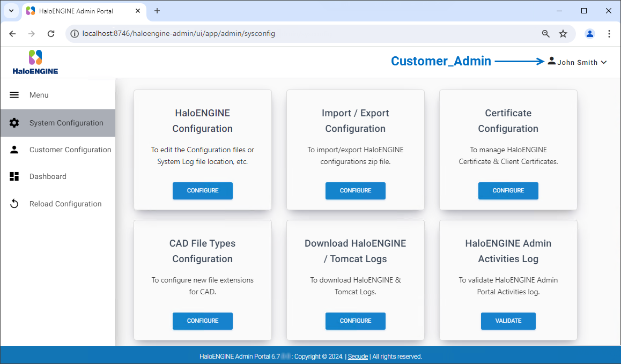The width and height of the screenshot is (621, 364).
Task: Expand the John Smith user dropdown
Action: coord(578,62)
